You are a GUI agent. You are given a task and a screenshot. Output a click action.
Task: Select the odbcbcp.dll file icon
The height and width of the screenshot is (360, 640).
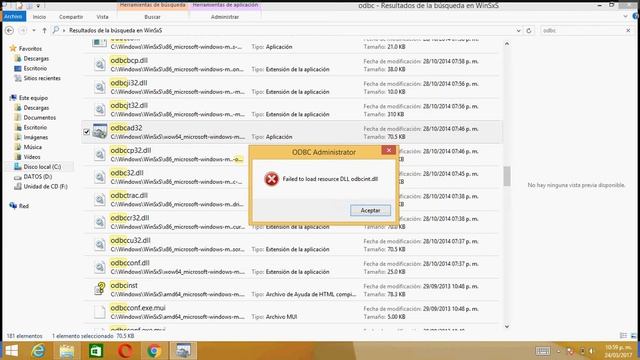pyautogui.click(x=100, y=64)
